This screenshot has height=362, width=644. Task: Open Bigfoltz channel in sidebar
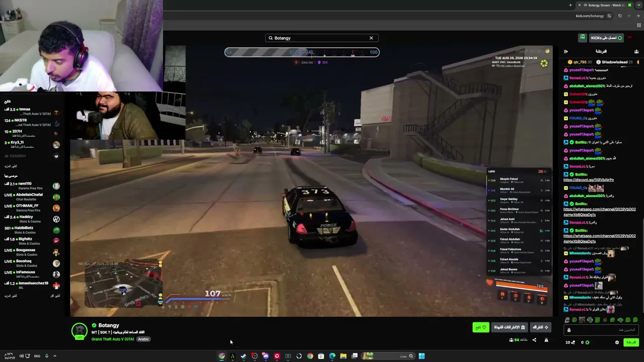coord(31,241)
